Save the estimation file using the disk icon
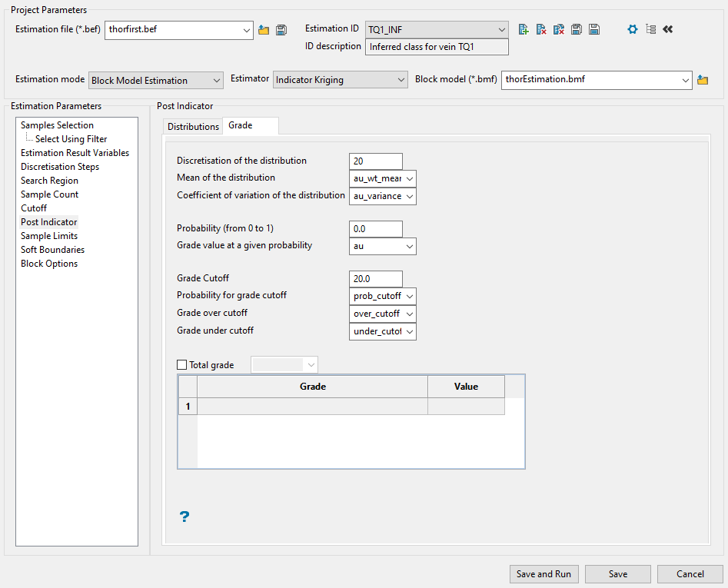The image size is (728, 588). click(281, 30)
